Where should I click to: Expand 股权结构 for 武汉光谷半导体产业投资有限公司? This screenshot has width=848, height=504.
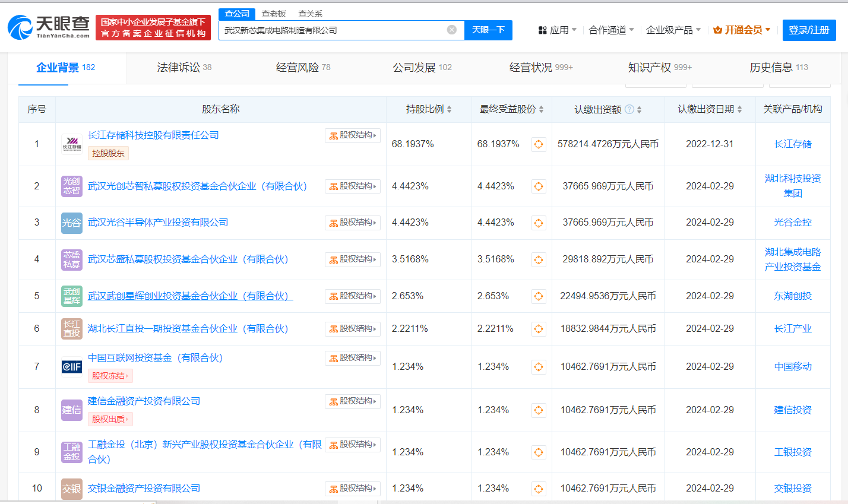353,223
